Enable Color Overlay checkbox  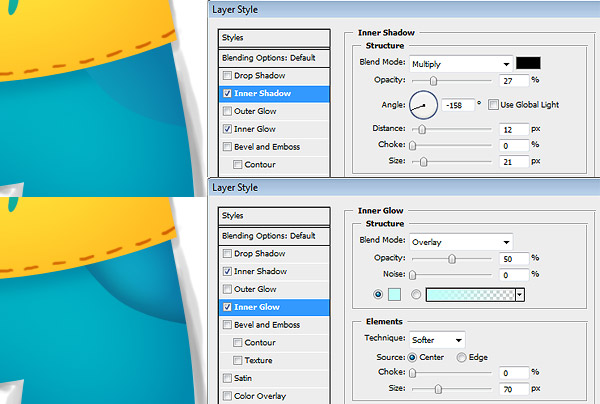click(227, 396)
